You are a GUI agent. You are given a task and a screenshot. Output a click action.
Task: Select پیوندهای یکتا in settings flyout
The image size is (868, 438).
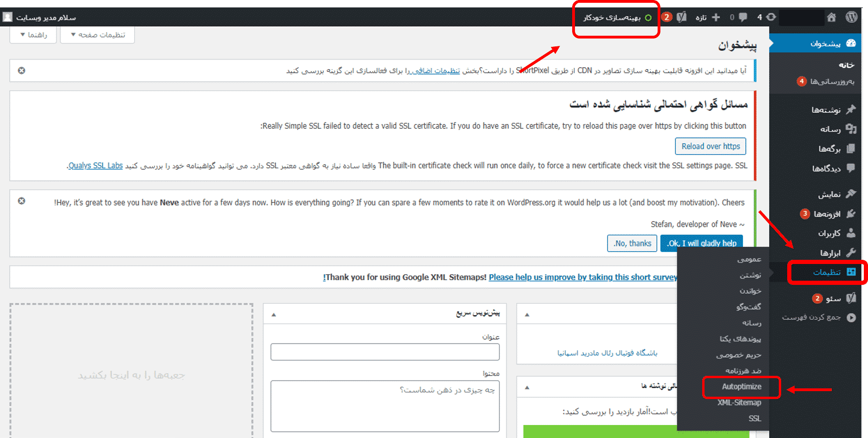point(740,339)
